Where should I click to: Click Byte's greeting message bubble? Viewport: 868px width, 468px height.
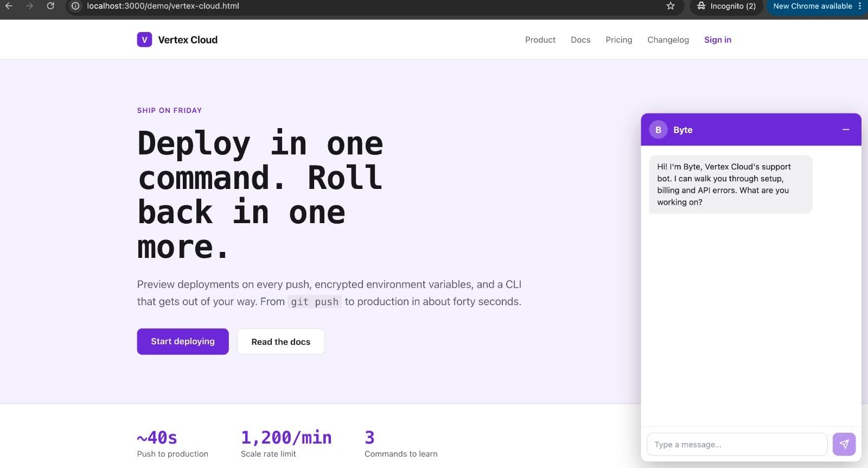point(731,184)
